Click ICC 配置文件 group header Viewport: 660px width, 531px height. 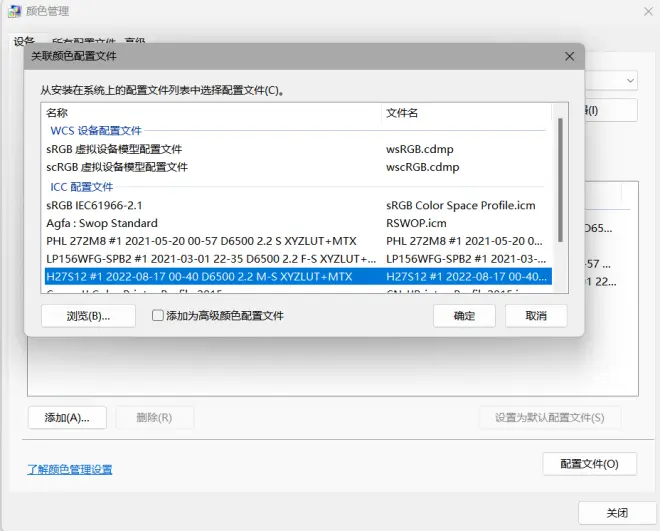tap(82, 187)
